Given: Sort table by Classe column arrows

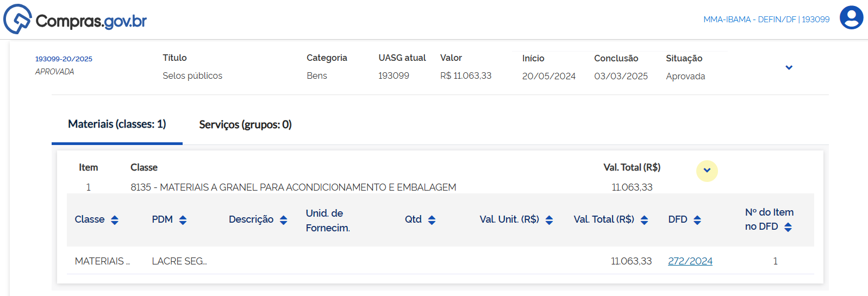Looking at the screenshot, I should (x=115, y=220).
